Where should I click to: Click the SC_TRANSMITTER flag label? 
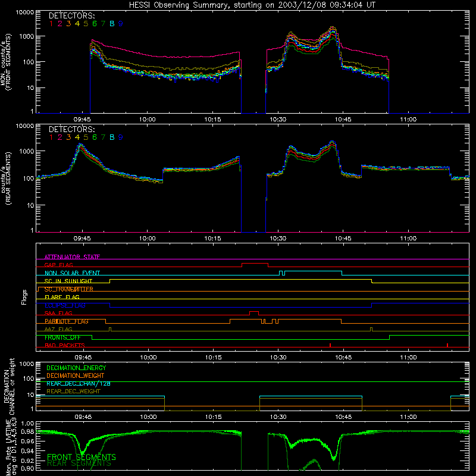pos(69,289)
